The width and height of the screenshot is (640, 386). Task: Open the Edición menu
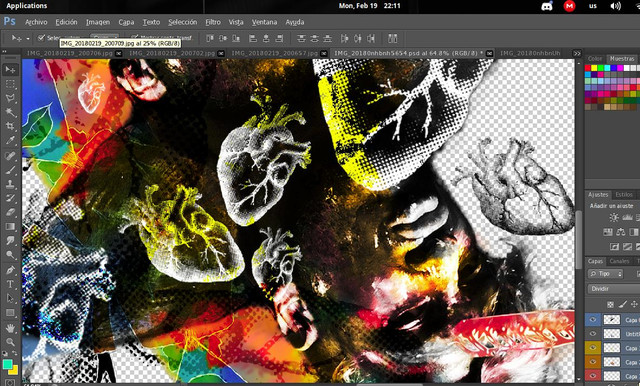(67, 22)
